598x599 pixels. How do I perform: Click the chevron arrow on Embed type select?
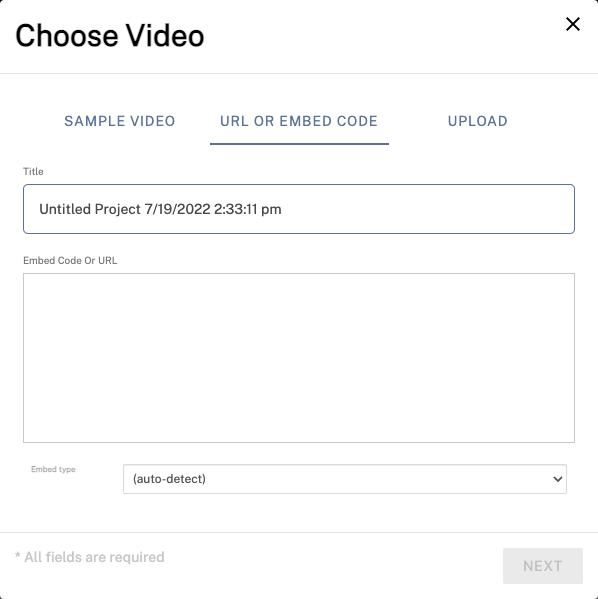tap(557, 479)
